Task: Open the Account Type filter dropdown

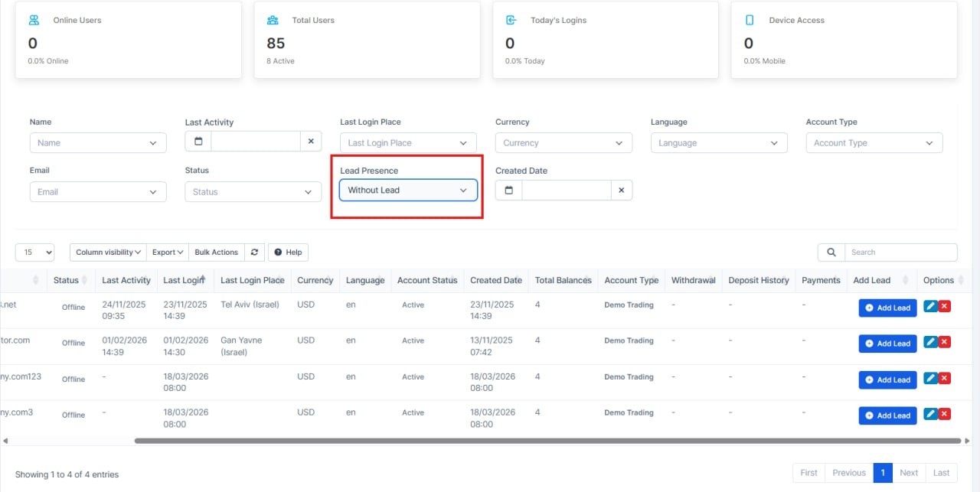Action: point(874,143)
